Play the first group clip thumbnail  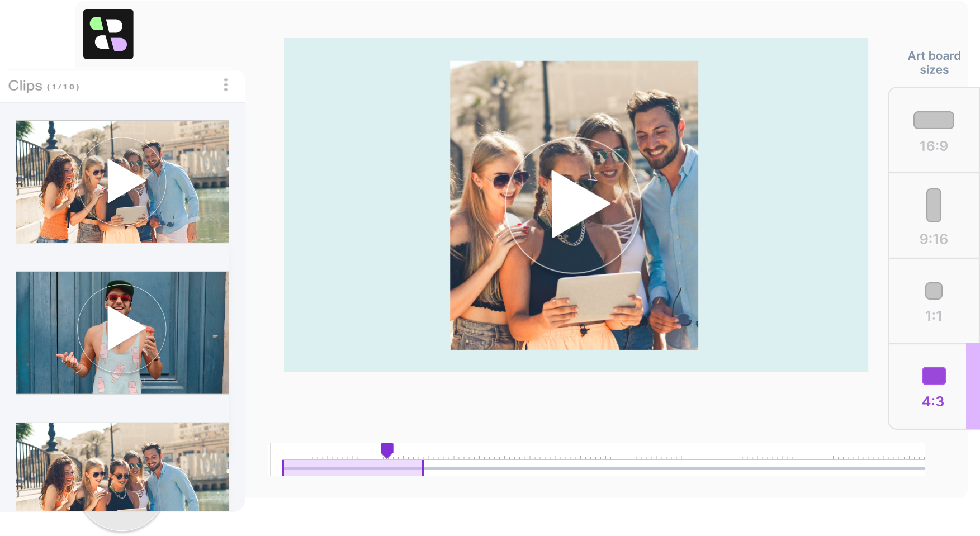[122, 182]
